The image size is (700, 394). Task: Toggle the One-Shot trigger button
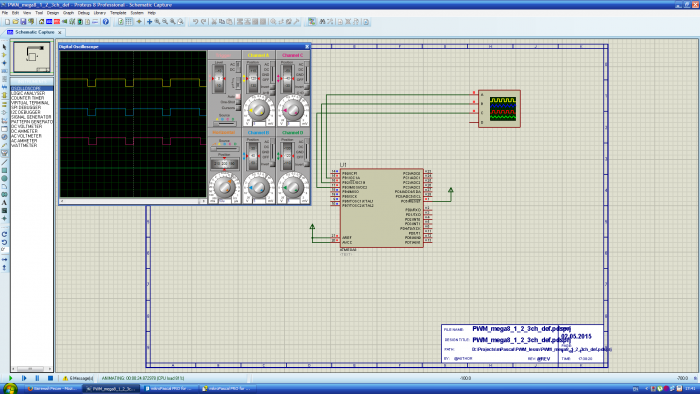tap(238, 102)
